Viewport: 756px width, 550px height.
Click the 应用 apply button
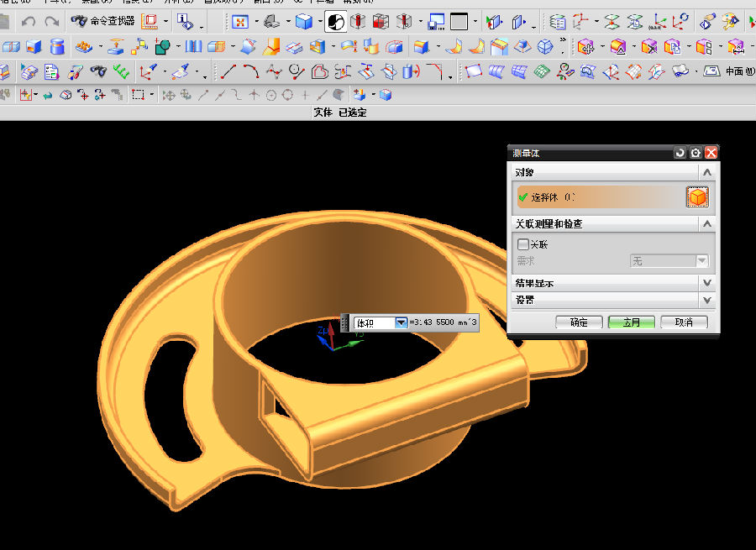pos(631,322)
